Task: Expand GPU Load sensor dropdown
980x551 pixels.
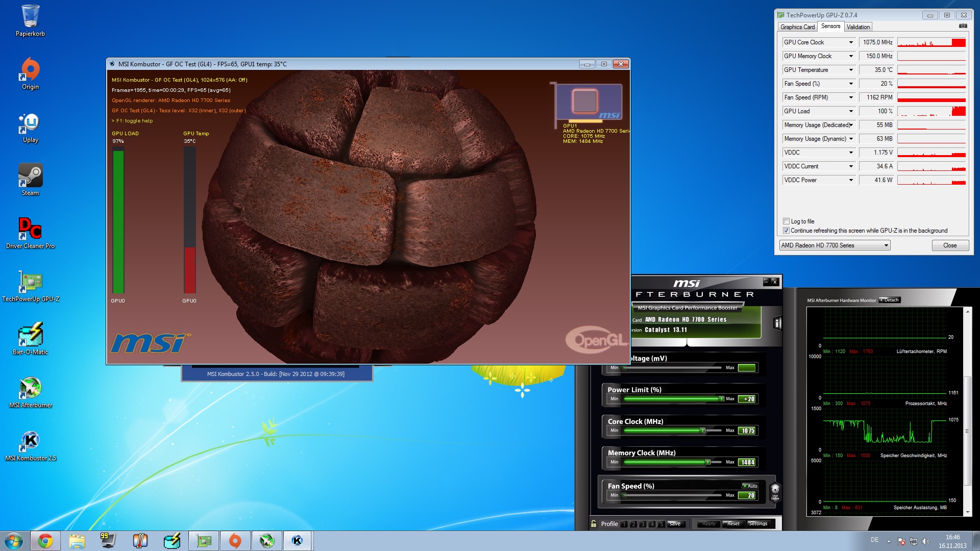Action: 851,111
